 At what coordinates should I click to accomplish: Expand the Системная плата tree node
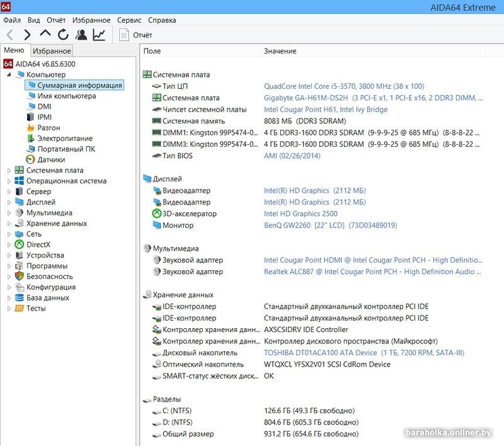coord(9,171)
